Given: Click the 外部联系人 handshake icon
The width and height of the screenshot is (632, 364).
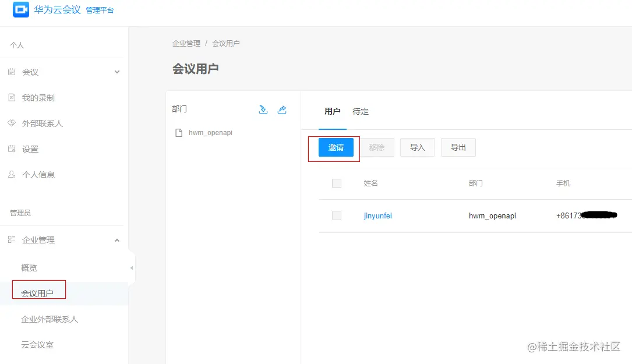Looking at the screenshot, I should point(12,123).
